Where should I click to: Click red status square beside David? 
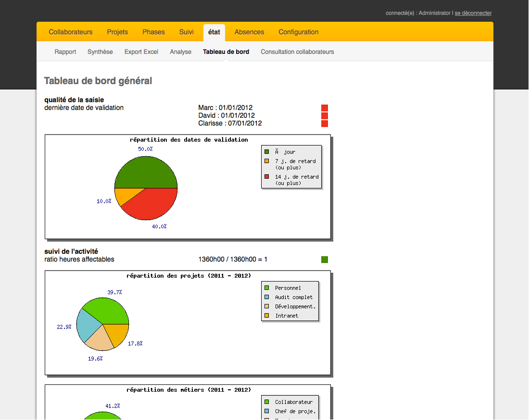click(325, 116)
